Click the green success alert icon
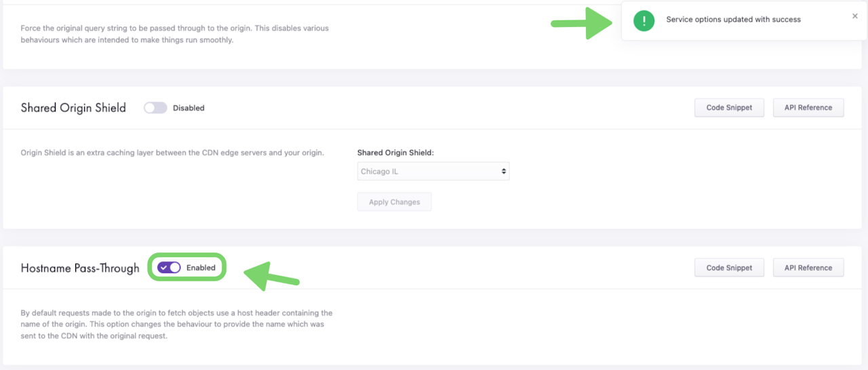 pos(644,20)
